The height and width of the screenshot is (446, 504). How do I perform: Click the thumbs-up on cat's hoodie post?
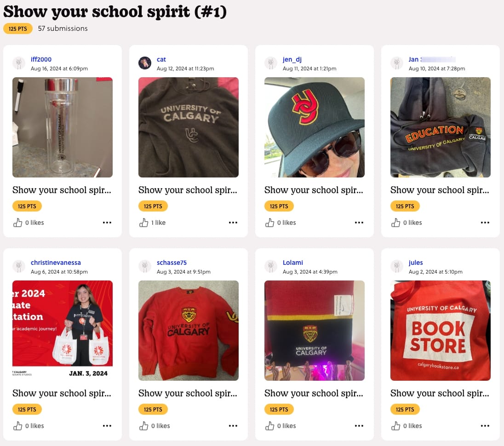point(143,223)
